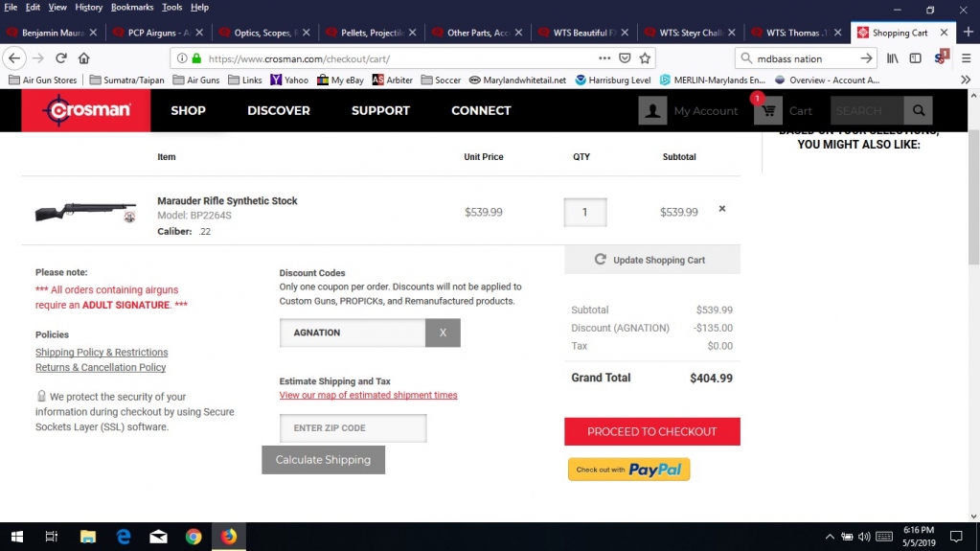Click the site search magnifier button

point(918,111)
